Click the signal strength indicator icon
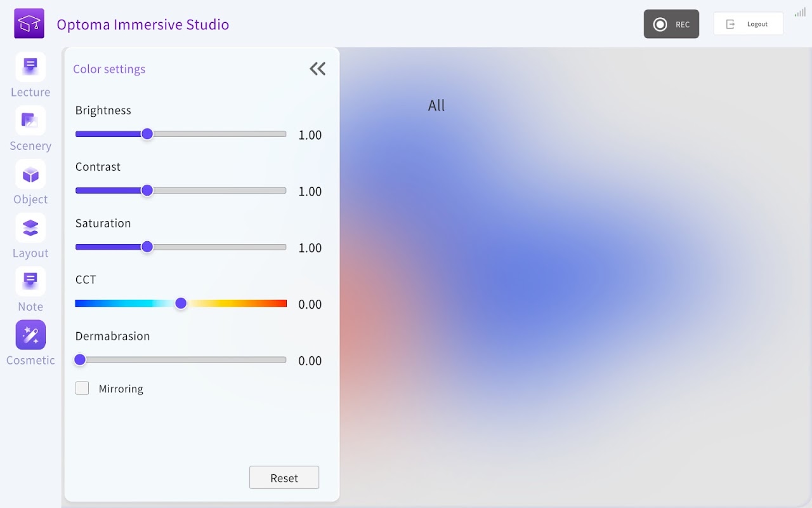 800,12
